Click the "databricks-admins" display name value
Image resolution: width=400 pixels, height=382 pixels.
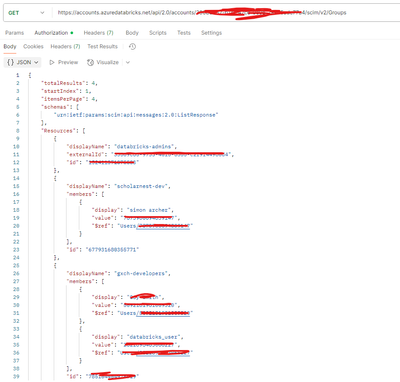pos(145,147)
